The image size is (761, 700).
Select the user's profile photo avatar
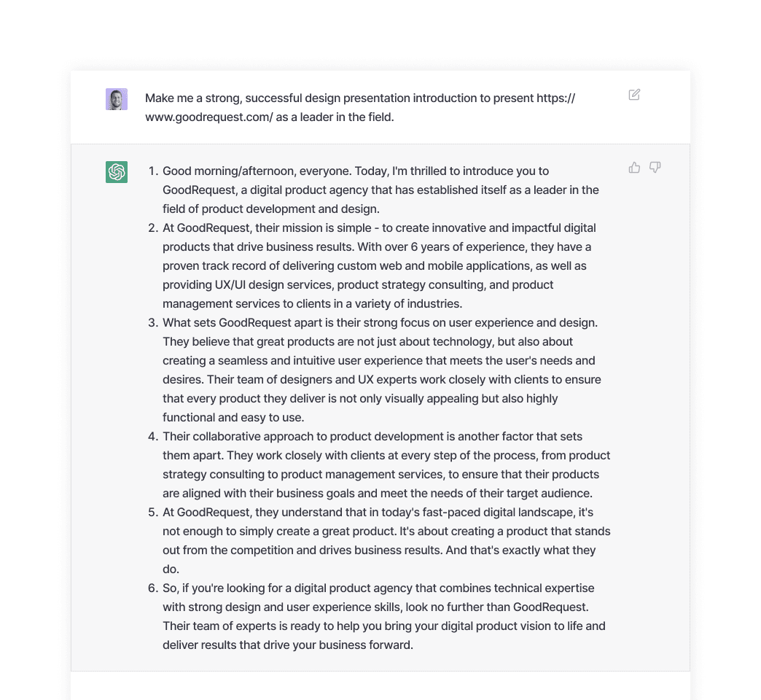click(x=117, y=99)
